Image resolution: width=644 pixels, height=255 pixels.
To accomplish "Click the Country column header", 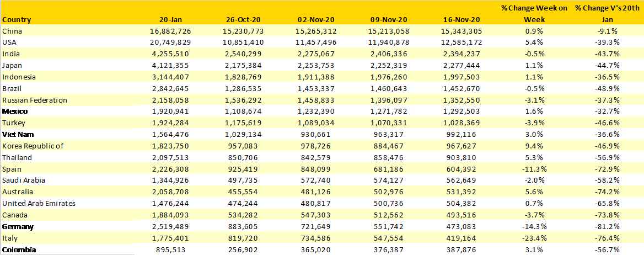I will pyautogui.click(x=17, y=20).
